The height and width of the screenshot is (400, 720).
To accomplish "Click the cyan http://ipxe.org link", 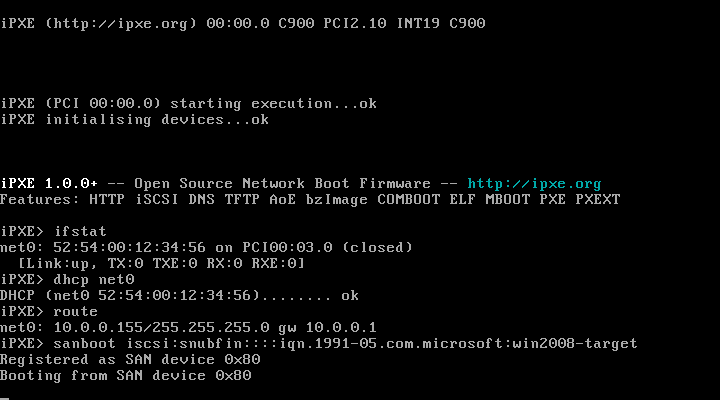I will click(x=534, y=183).
